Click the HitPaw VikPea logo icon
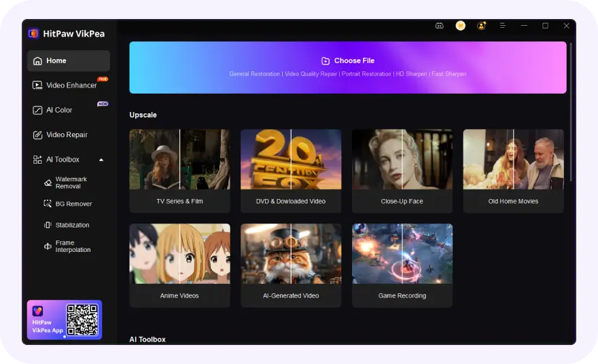Image resolution: width=598 pixels, height=364 pixels. coord(33,33)
